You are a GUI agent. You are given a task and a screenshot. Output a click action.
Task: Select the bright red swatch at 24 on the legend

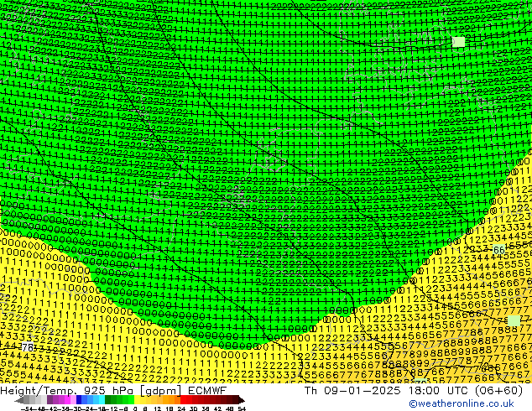click(x=183, y=400)
